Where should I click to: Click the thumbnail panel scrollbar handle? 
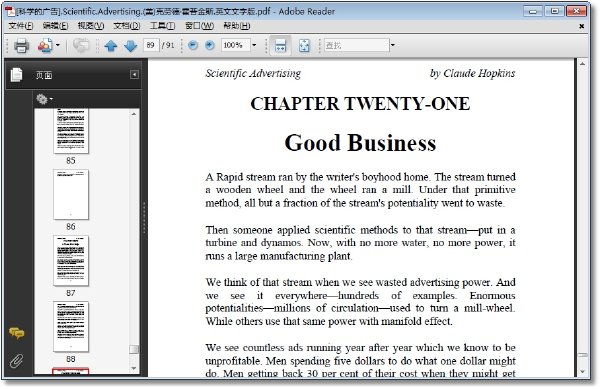pos(134,350)
